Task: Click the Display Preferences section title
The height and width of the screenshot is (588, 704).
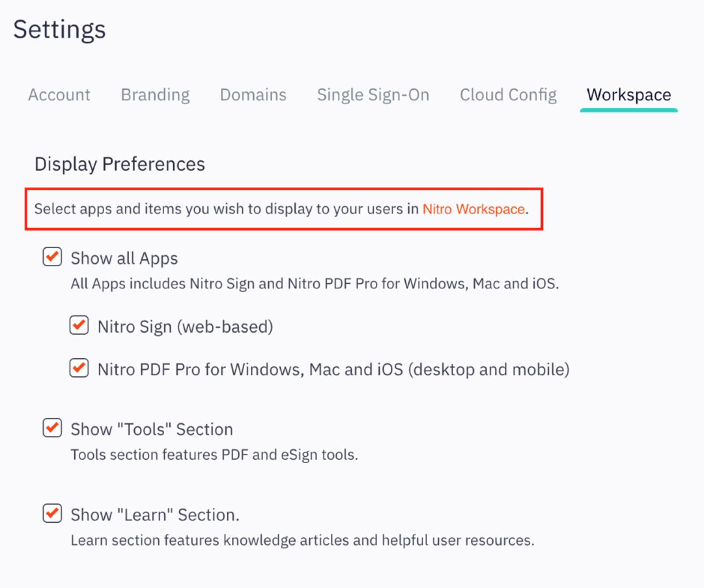Action: [120, 164]
